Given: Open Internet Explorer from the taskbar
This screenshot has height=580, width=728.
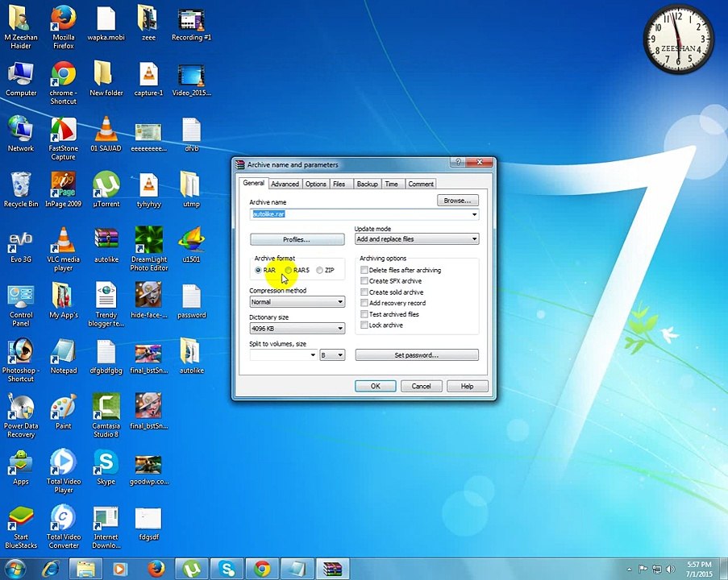Looking at the screenshot, I should 51,569.
